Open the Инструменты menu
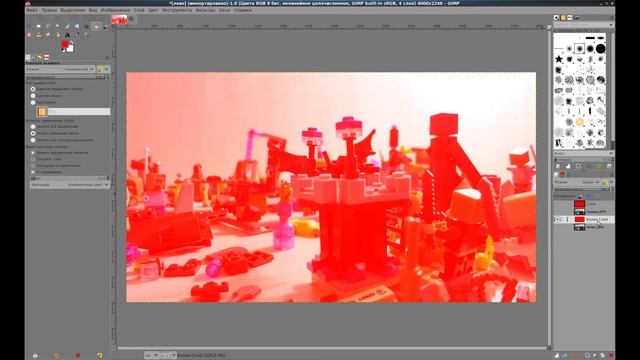640x360 pixels. tap(177, 10)
